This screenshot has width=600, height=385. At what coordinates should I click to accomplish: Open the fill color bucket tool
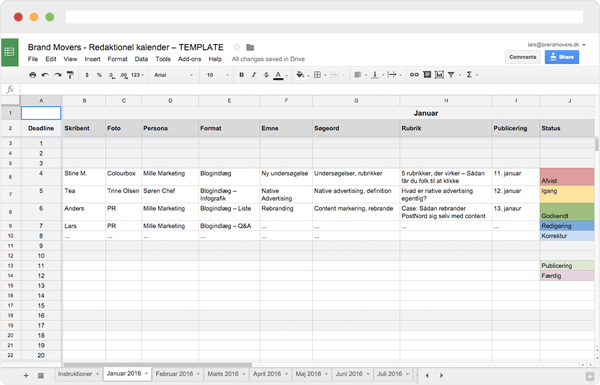pyautogui.click(x=300, y=75)
